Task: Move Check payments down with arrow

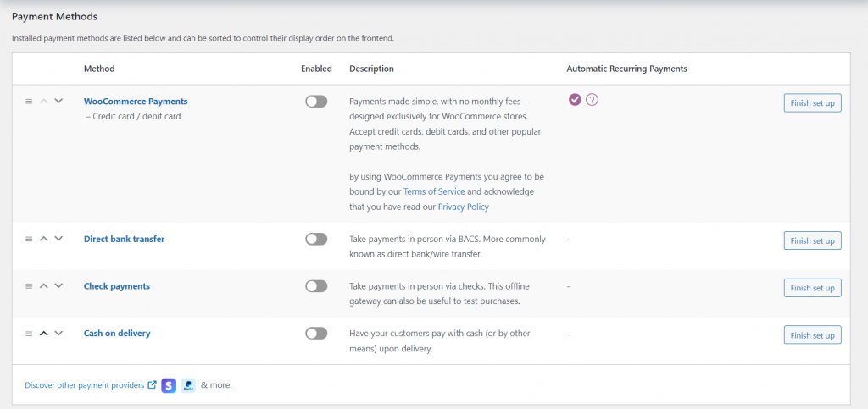Action: [x=58, y=286]
